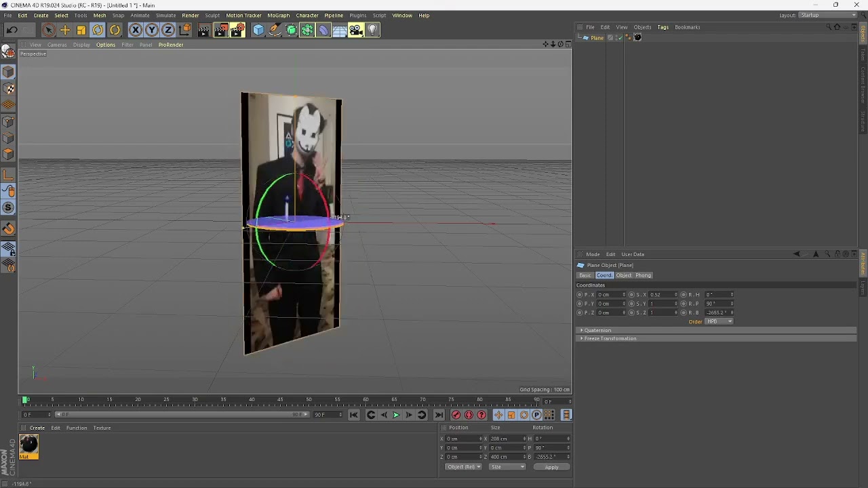The height and width of the screenshot is (488, 868).
Task: Click the coordinate system icon
Action: [185, 30]
